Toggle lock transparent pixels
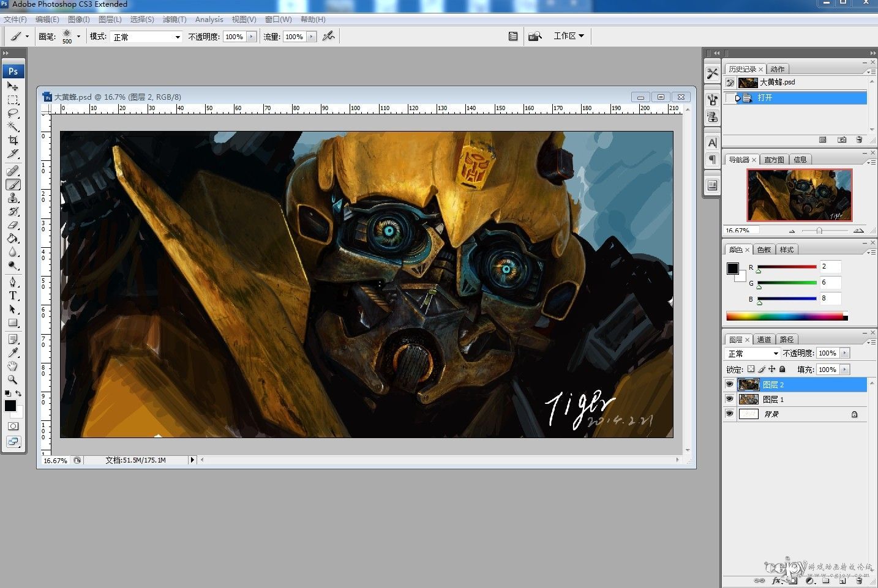The height and width of the screenshot is (588, 878). pyautogui.click(x=751, y=369)
